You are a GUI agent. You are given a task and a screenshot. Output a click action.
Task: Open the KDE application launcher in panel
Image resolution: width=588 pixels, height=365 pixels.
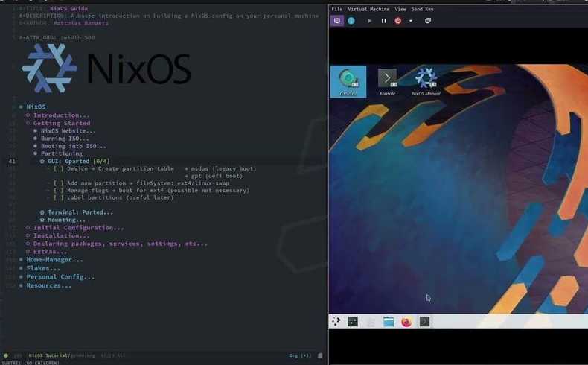click(x=336, y=321)
